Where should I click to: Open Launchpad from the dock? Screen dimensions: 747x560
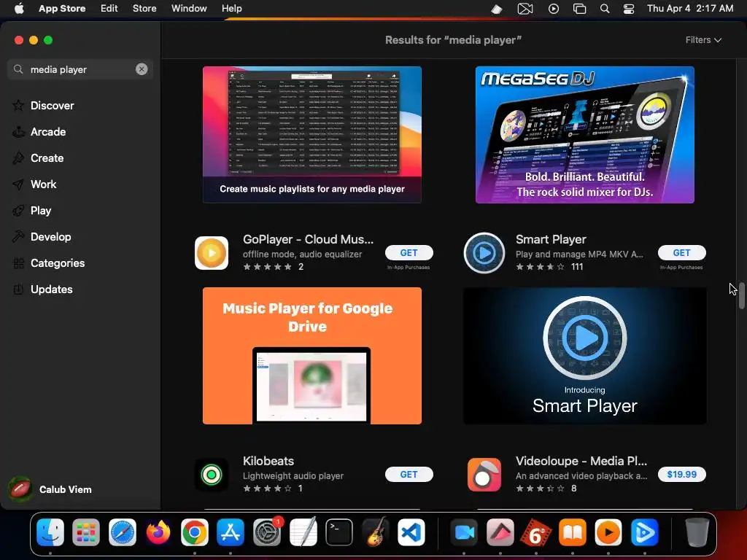86,532
